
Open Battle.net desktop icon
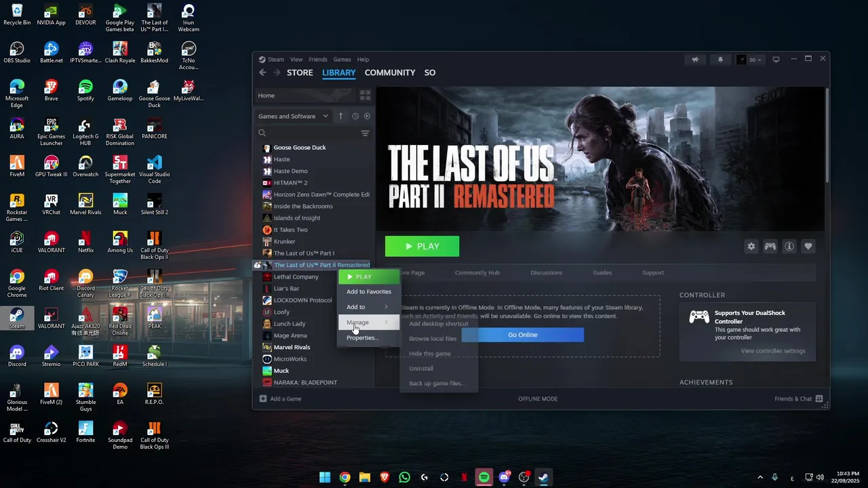tap(51, 52)
